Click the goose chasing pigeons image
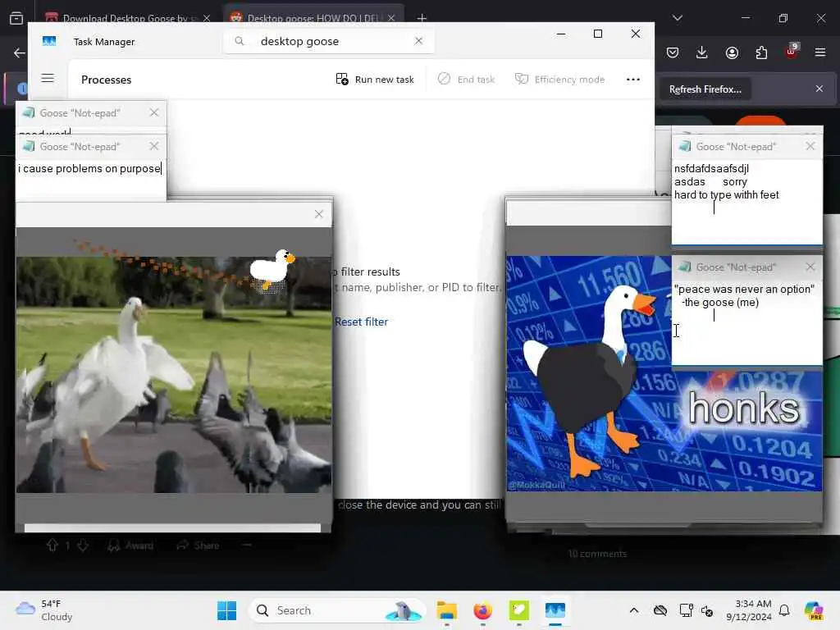 coord(174,374)
